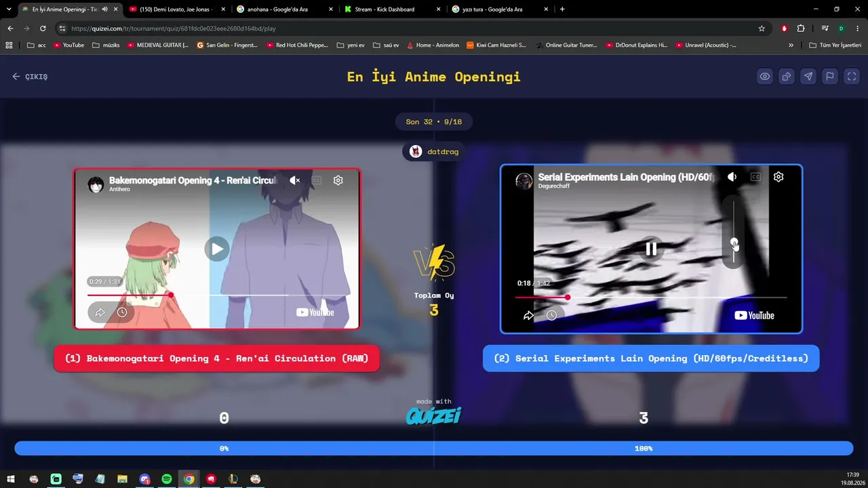This screenshot has height=488, width=868.
Task: Open settings gear on Lain video
Action: tap(778, 177)
